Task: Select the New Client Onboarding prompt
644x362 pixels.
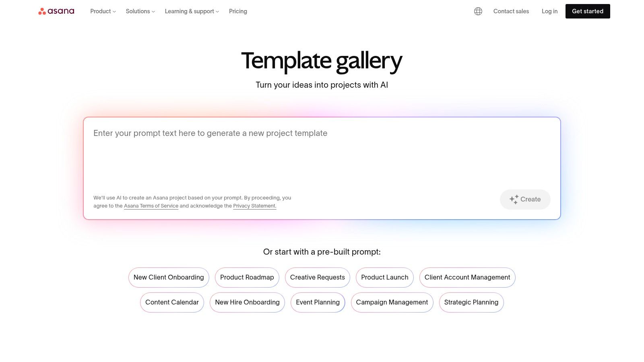Action: coord(169,277)
